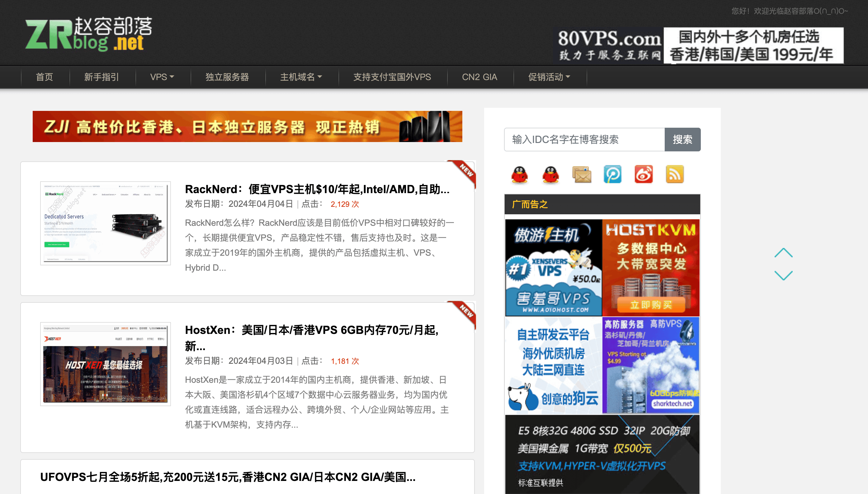The width and height of the screenshot is (868, 494).
Task: Expand the 主机域名 dropdown menu
Action: coord(301,77)
